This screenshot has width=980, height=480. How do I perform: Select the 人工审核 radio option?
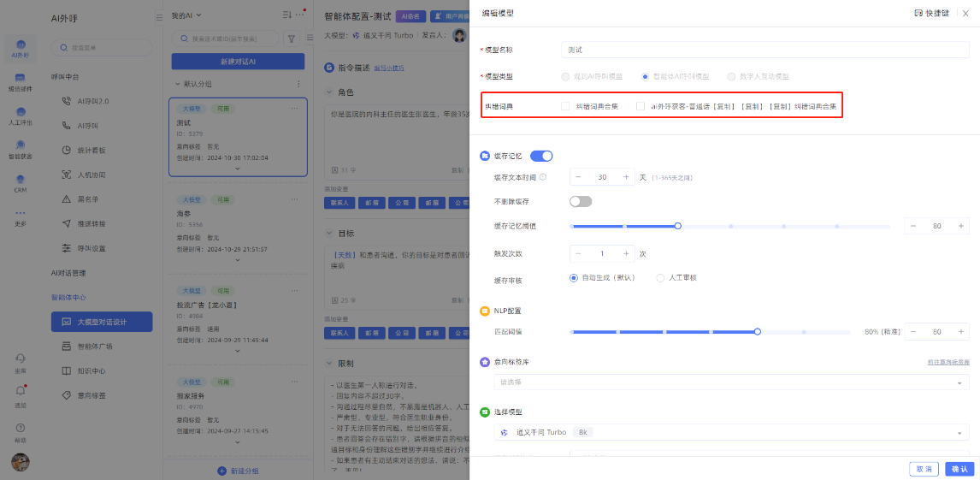[x=660, y=277]
